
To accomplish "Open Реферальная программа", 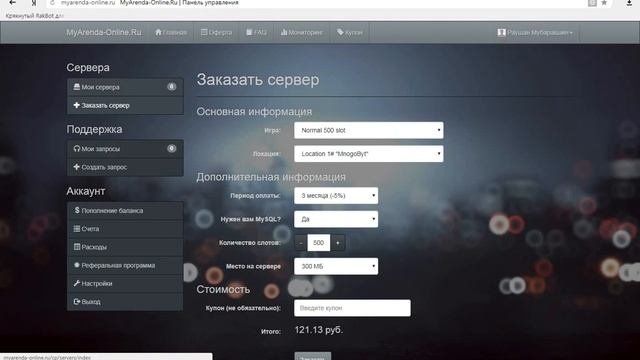I will click(x=125, y=265).
